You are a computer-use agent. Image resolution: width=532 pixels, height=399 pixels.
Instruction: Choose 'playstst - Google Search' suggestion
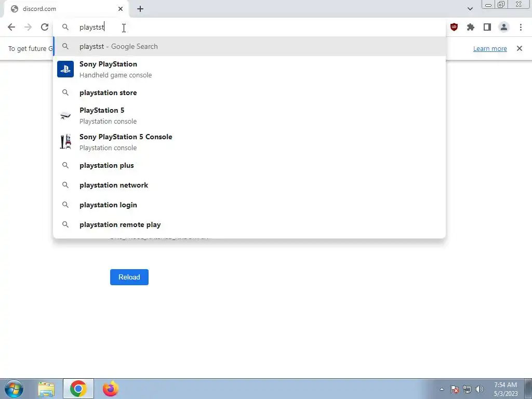coord(249,46)
